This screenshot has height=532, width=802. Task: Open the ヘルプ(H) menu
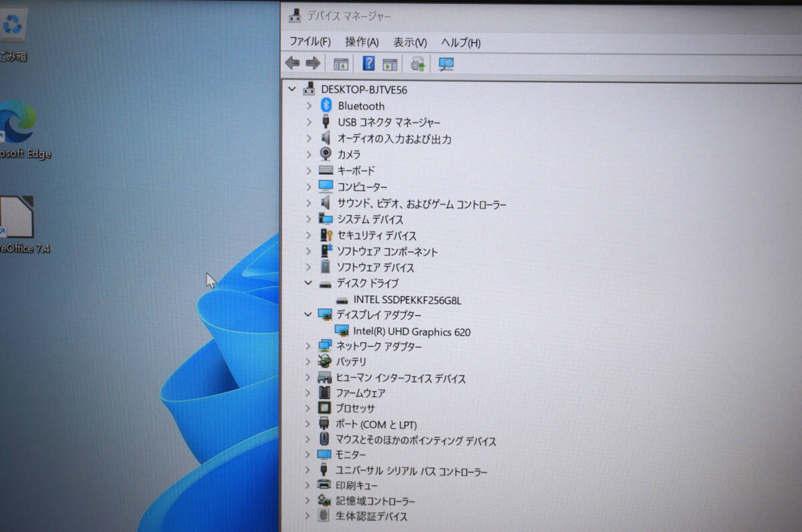point(460,43)
